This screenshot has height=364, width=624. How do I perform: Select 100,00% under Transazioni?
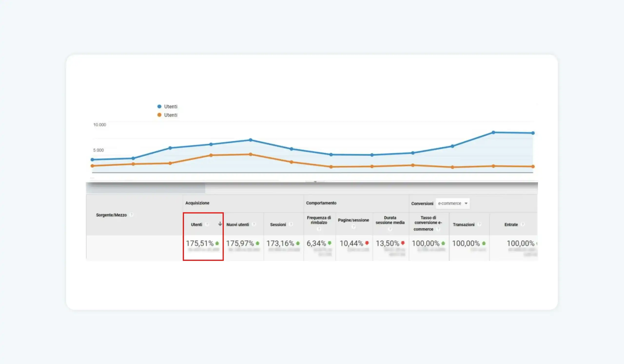[466, 243]
